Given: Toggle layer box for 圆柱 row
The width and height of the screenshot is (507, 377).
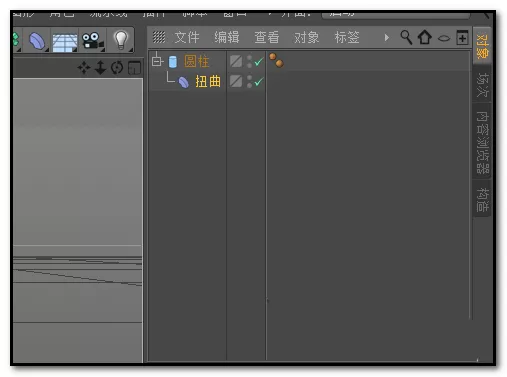Looking at the screenshot, I should (236, 61).
